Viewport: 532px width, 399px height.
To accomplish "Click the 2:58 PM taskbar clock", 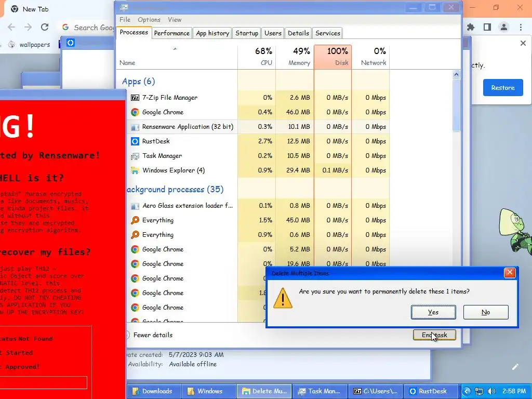I will pos(514,391).
